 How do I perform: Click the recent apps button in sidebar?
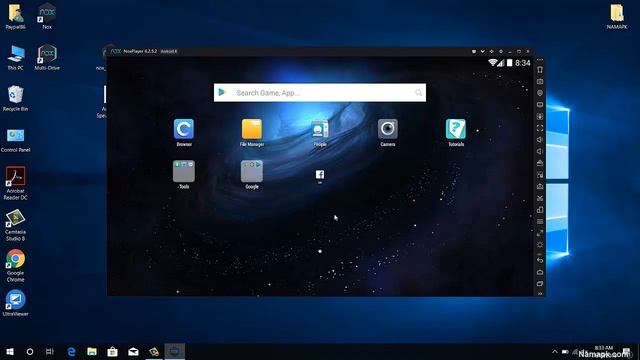click(x=540, y=284)
